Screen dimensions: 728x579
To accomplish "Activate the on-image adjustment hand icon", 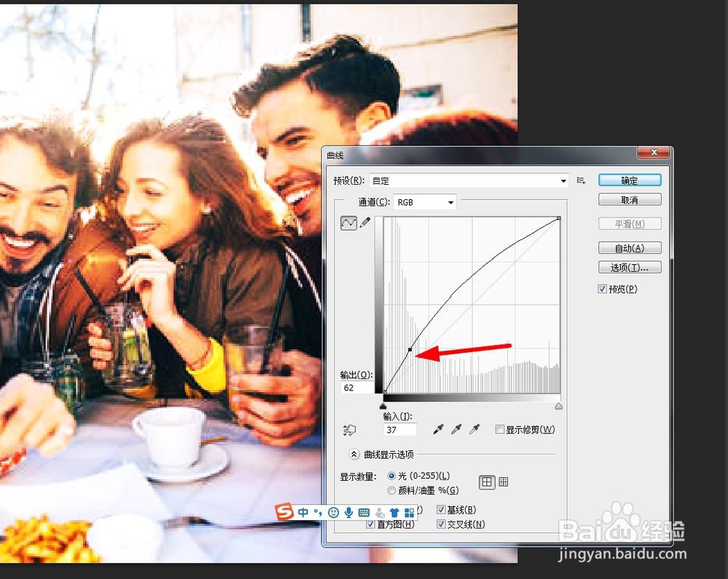I will click(x=349, y=430).
